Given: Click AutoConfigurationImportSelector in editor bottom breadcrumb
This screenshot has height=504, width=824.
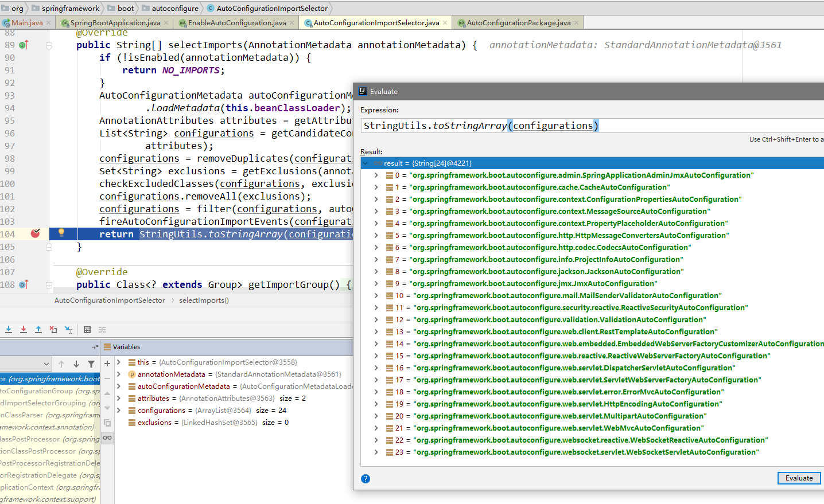Looking at the screenshot, I should 110,300.
